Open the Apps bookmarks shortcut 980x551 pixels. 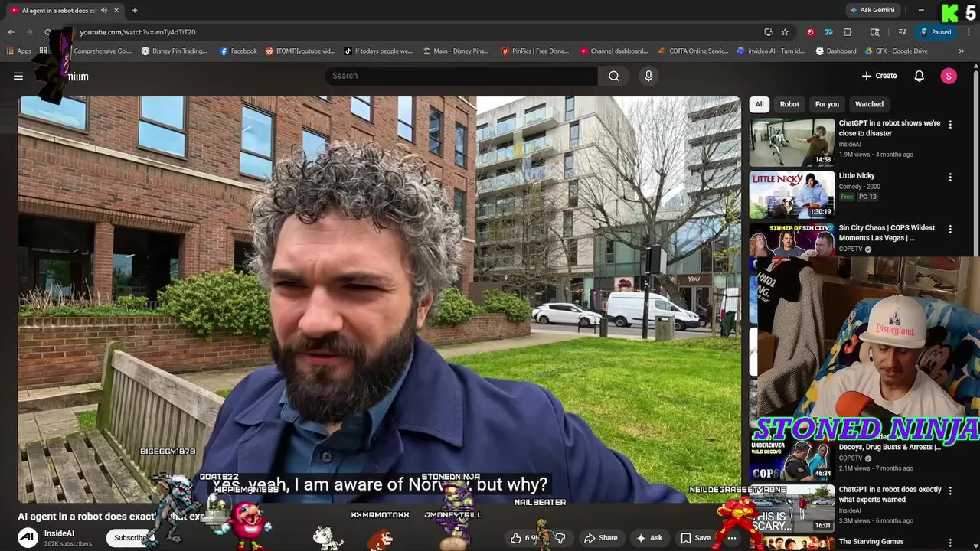pos(19,51)
